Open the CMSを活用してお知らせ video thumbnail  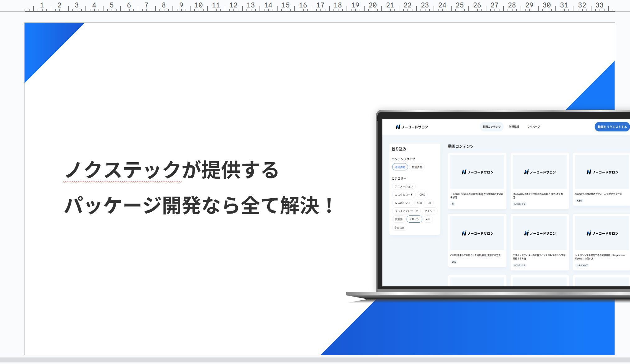[477, 233]
